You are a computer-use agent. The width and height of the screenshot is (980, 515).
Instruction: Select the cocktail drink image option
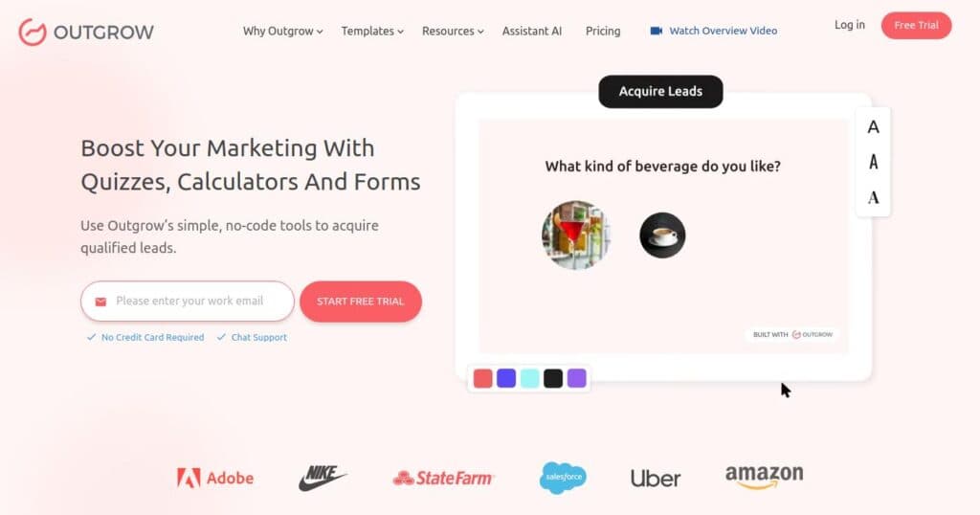coord(575,235)
